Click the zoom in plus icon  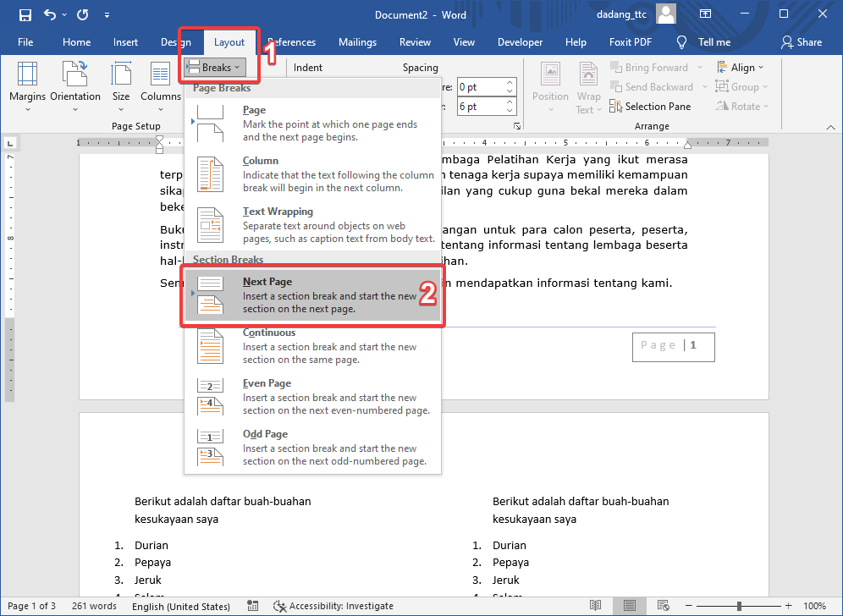click(789, 606)
